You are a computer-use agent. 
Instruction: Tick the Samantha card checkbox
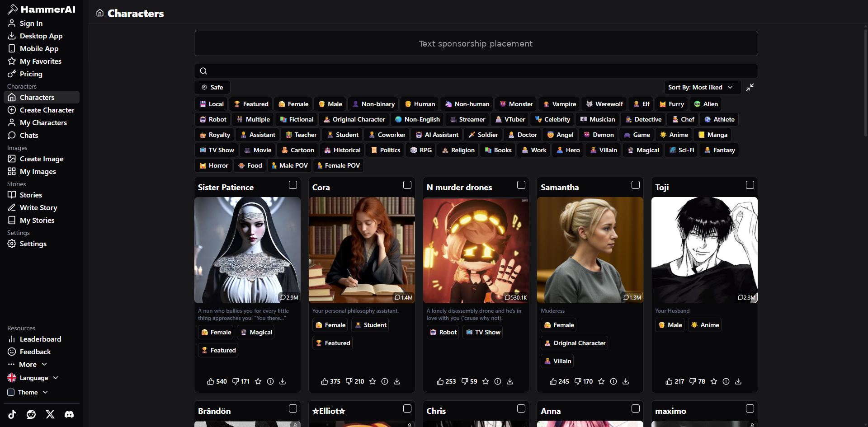click(x=636, y=185)
